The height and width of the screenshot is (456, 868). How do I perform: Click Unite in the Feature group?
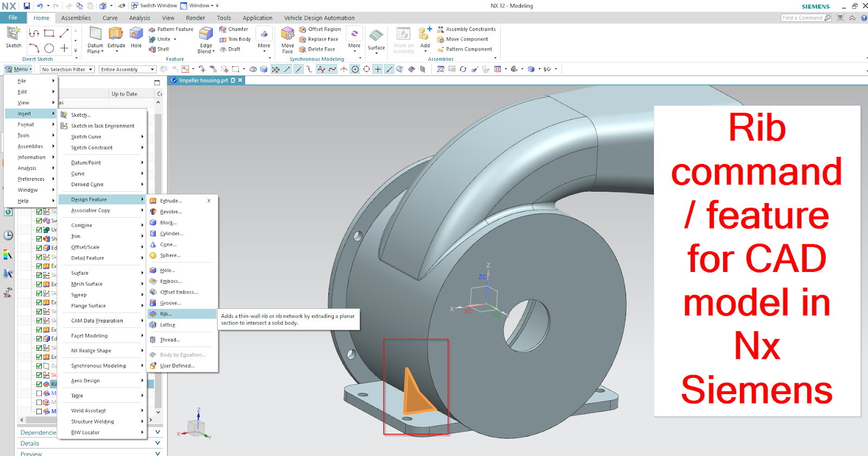coord(162,39)
